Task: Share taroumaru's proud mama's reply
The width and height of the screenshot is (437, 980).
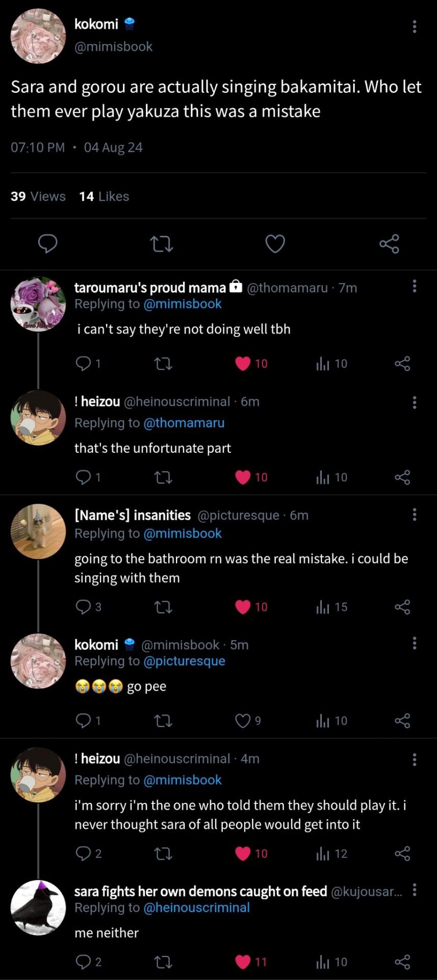Action: click(x=402, y=363)
